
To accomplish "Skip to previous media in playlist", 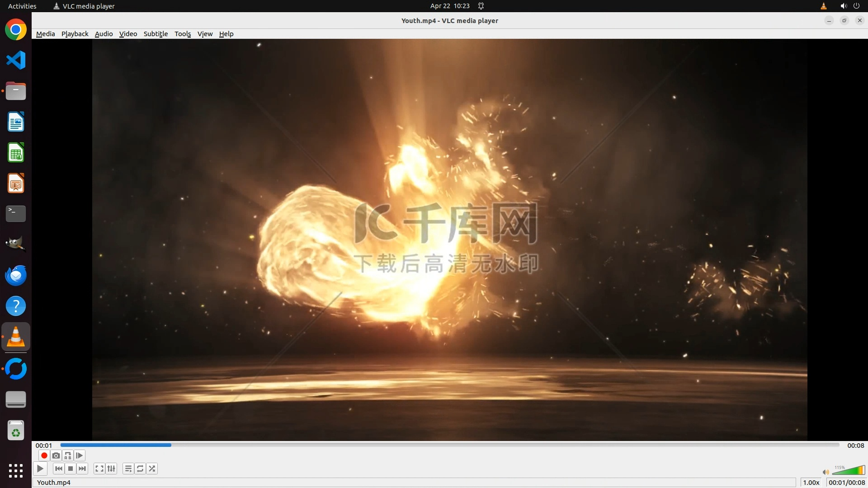I will click(x=59, y=469).
